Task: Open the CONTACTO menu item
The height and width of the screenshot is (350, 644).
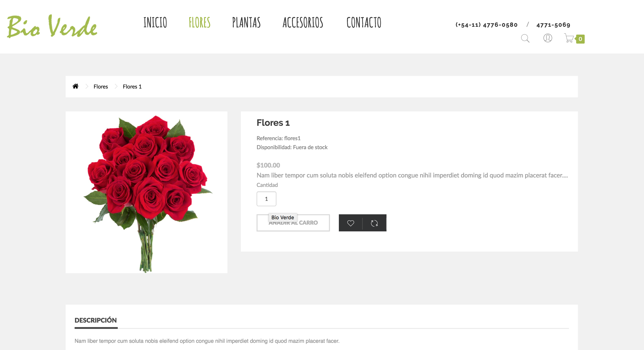Action: pos(364,22)
